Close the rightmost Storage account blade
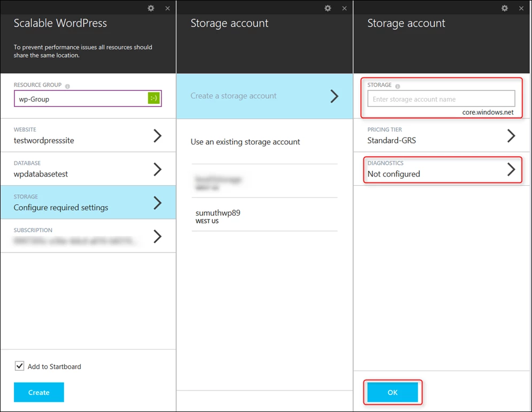The image size is (532, 412). click(x=521, y=9)
